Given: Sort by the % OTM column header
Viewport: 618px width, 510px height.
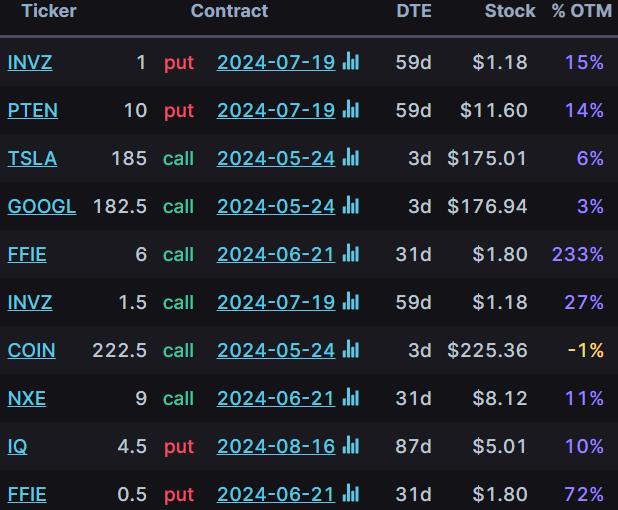Looking at the screenshot, I should pos(582,11).
